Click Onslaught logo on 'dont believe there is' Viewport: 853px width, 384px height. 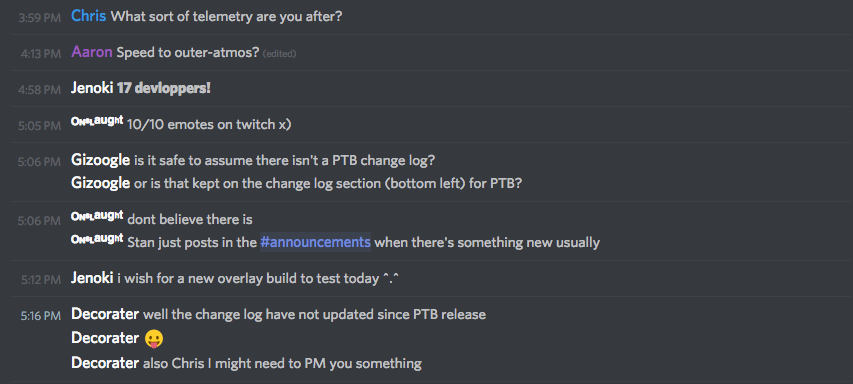97,216
